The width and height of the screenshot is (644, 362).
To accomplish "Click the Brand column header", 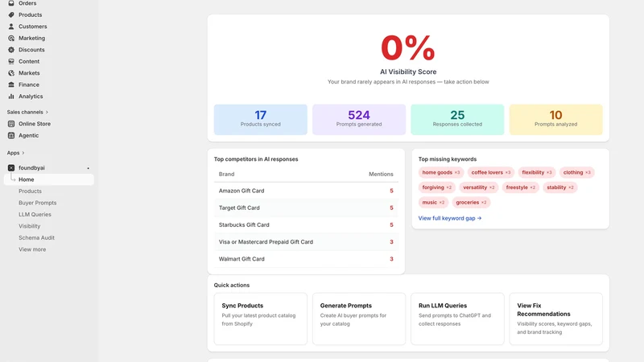I will pos(227,174).
